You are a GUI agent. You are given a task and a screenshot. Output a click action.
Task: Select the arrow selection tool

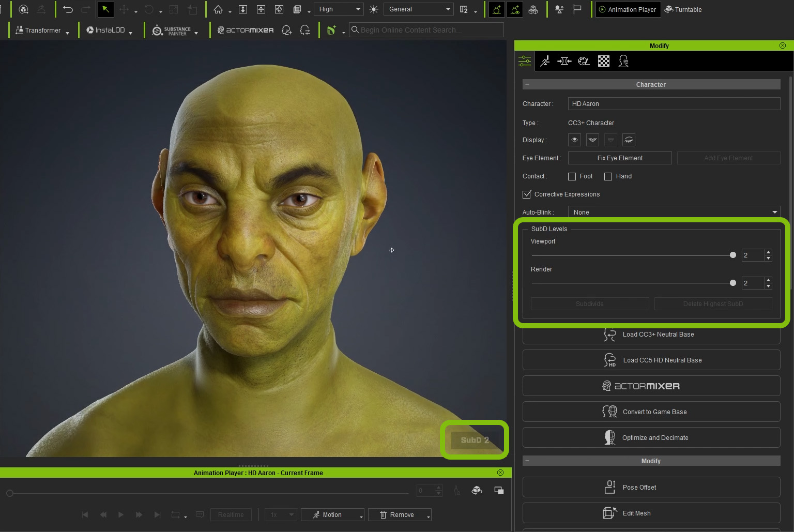click(x=105, y=9)
